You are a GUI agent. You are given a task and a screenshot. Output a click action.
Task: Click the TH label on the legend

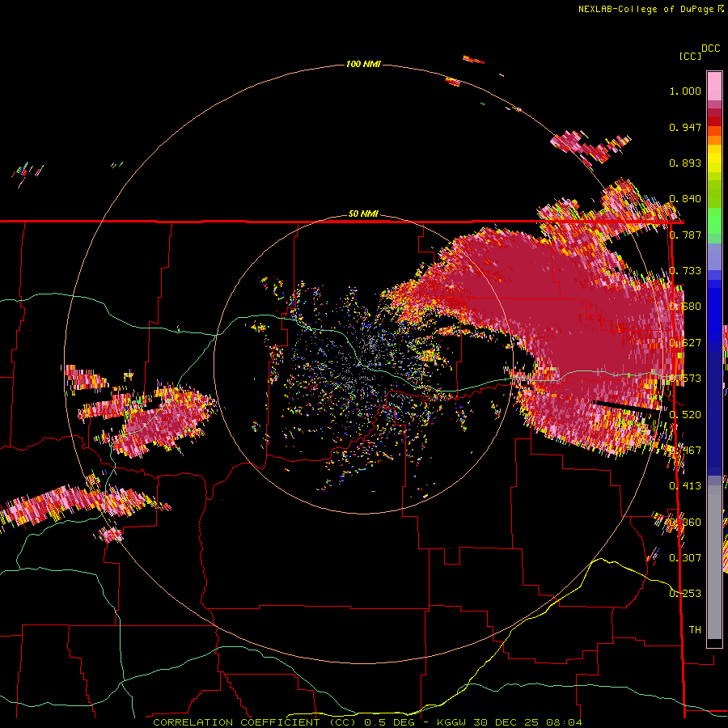695,629
